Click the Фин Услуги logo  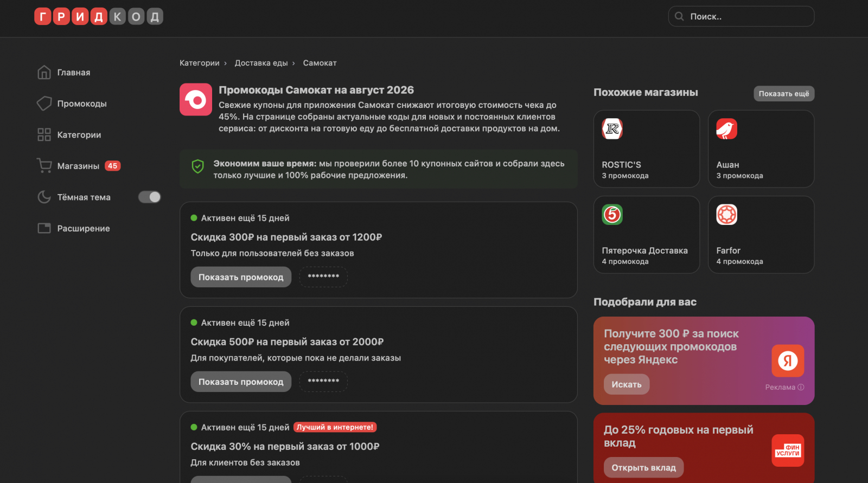coord(788,450)
